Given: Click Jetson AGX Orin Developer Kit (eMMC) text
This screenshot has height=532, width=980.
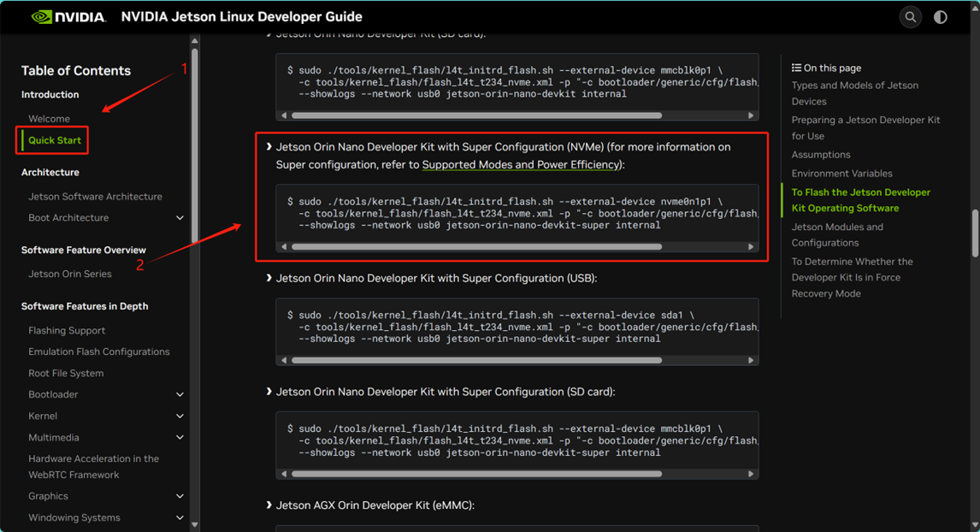Looking at the screenshot, I should 375,505.
